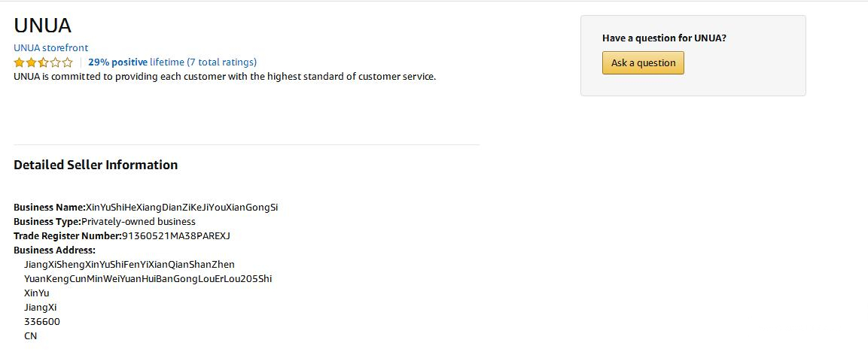
Task: Open the 29% positive ratings link
Action: point(117,62)
